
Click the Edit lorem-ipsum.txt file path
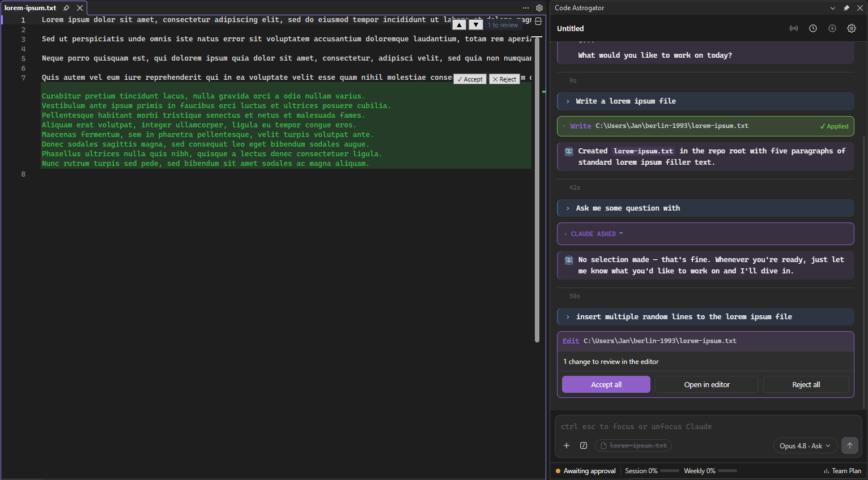(x=660, y=341)
